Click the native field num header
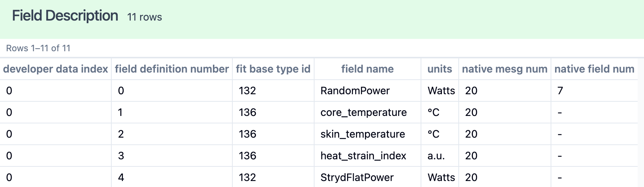The height and width of the screenshot is (187, 644). click(x=594, y=69)
